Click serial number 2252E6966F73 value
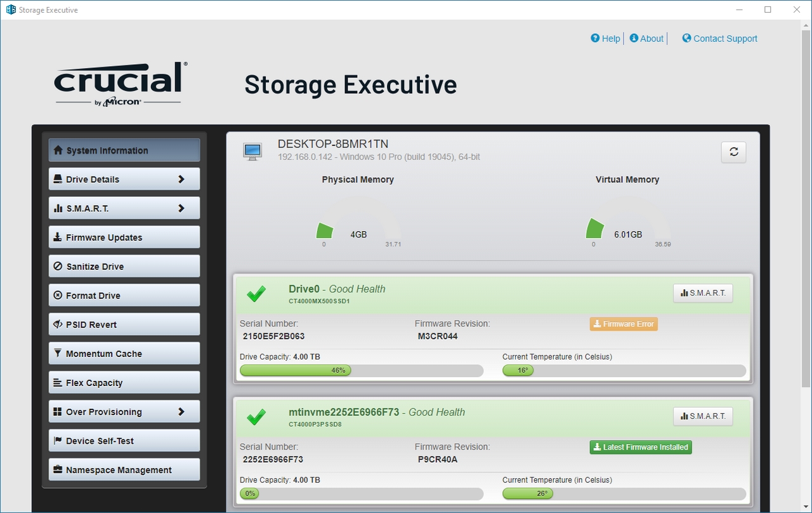Screen dimensions: 812x513 point(273,459)
